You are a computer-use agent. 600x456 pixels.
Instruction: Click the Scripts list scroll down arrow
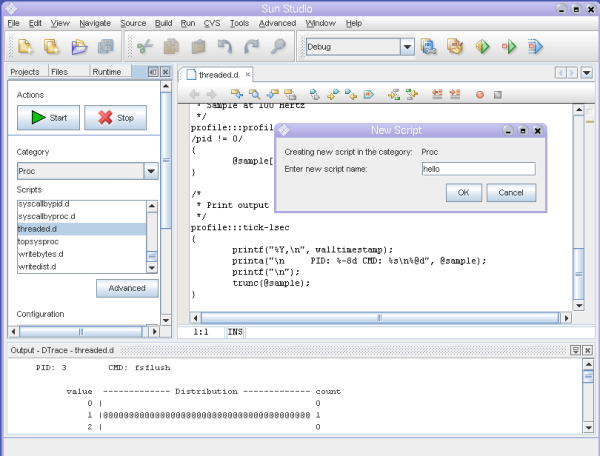[152, 268]
